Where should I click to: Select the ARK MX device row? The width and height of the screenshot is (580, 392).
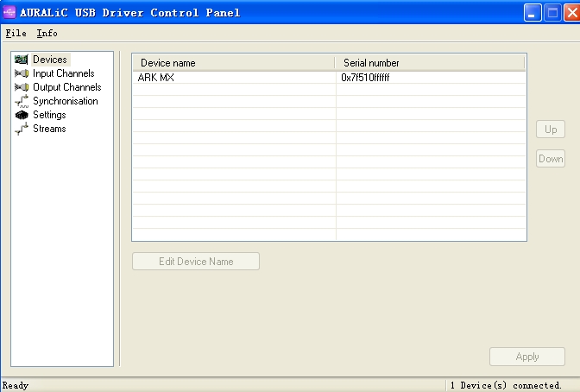click(x=329, y=78)
